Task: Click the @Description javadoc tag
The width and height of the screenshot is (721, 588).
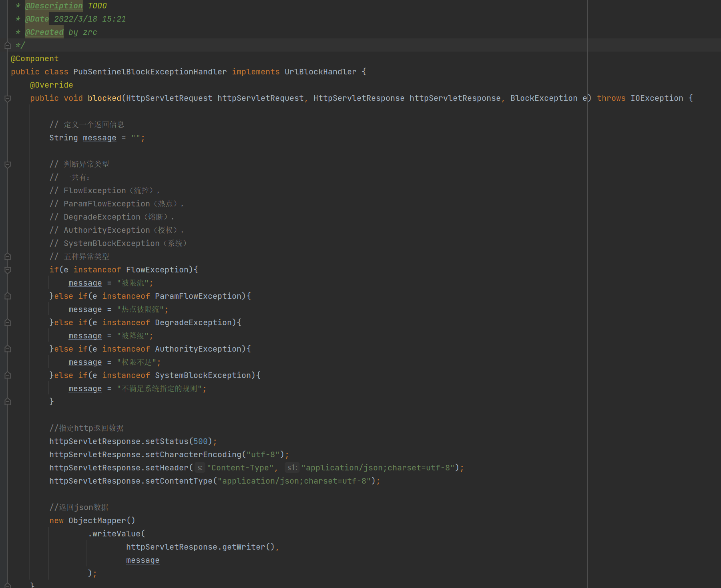Action: point(54,6)
